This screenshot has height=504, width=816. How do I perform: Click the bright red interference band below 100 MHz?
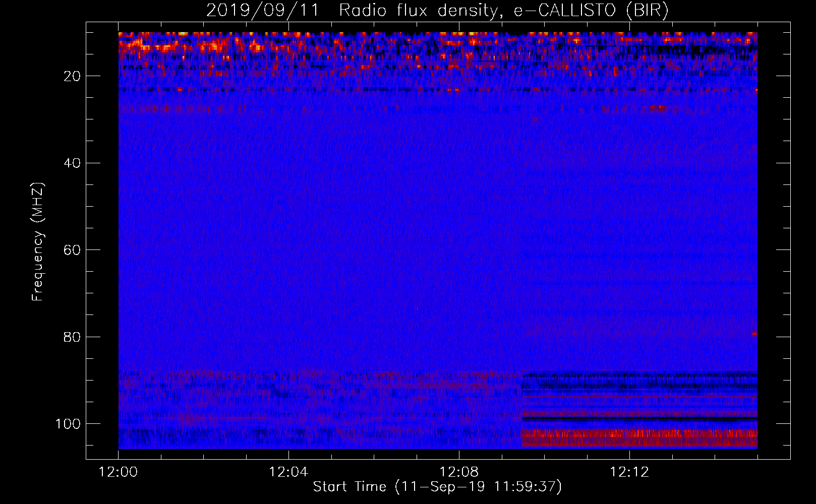point(639,438)
